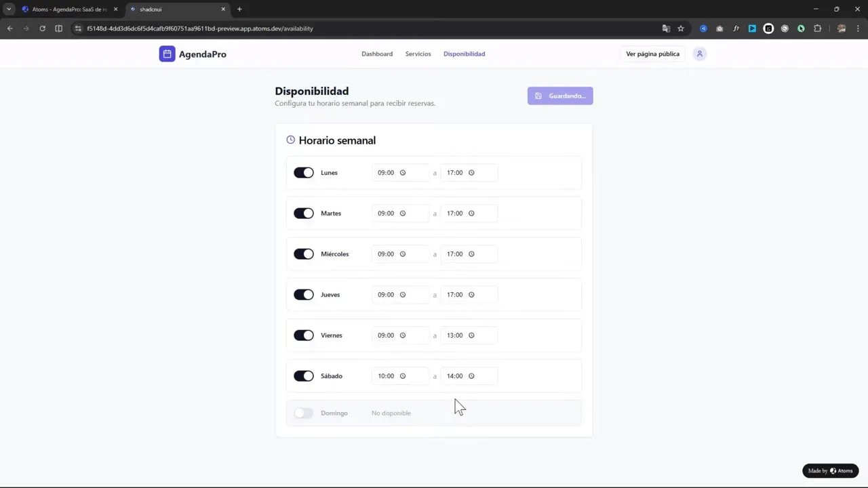The height and width of the screenshot is (488, 868).
Task: Open the browser extensions puzzle icon
Action: pyautogui.click(x=817, y=28)
